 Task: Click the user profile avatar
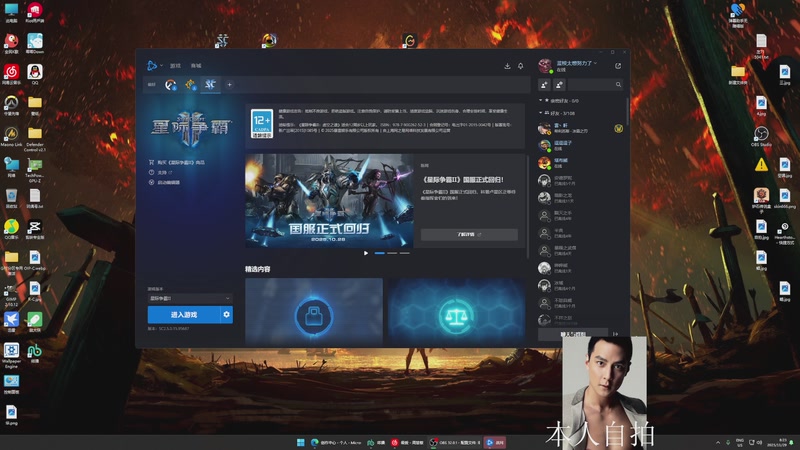(545, 66)
